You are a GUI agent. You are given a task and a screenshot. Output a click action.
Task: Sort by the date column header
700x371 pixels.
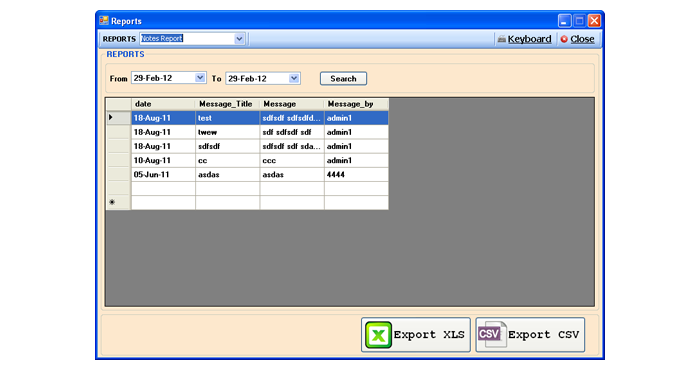coord(163,104)
